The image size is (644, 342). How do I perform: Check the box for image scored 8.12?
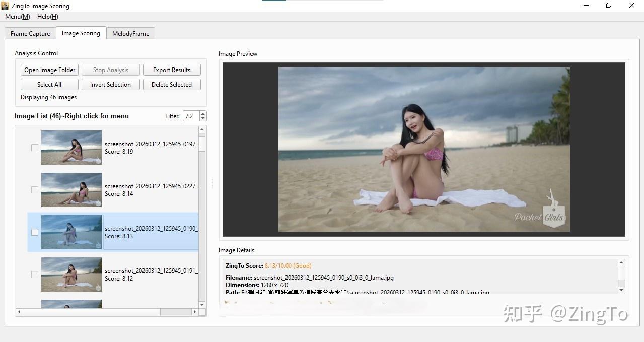tap(35, 275)
